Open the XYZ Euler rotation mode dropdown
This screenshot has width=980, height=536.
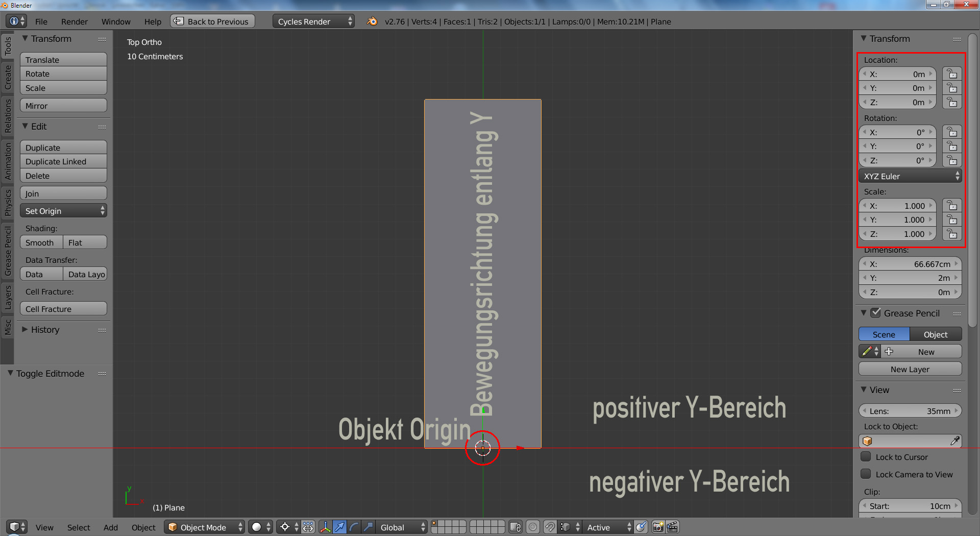[x=911, y=176]
